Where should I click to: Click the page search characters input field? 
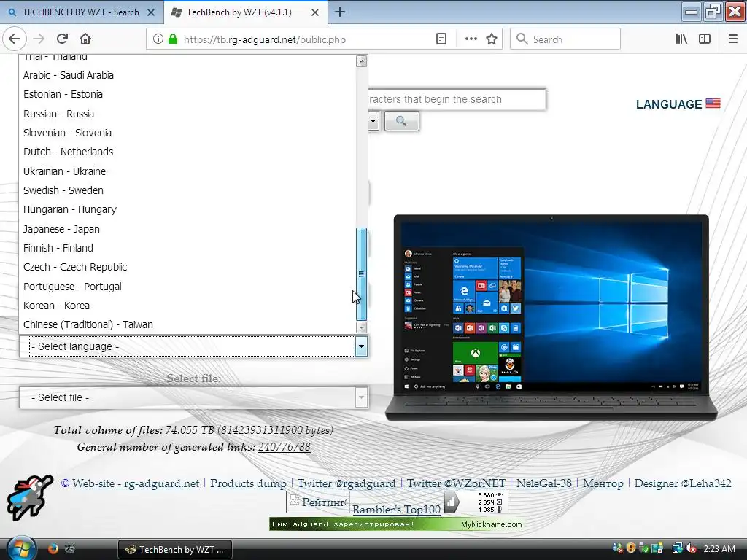(x=457, y=99)
